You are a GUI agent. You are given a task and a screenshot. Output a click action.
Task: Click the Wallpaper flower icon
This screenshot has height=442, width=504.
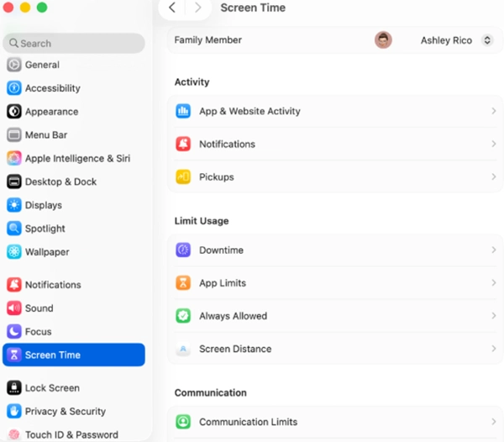pyautogui.click(x=13, y=252)
